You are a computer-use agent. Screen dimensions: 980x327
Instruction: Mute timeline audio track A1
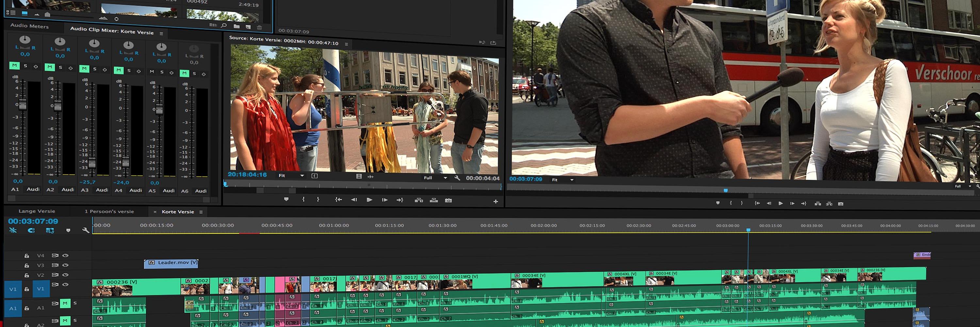[x=65, y=303]
